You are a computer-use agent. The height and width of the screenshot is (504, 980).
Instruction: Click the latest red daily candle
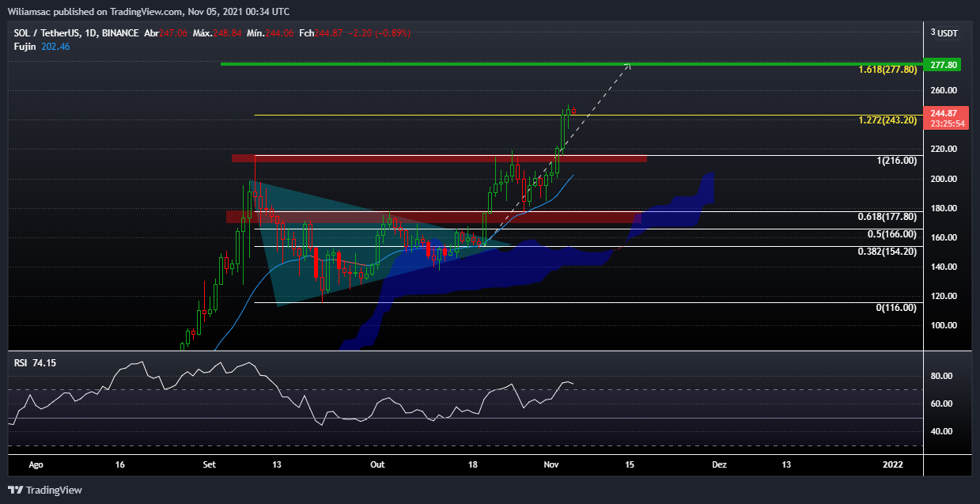point(573,110)
